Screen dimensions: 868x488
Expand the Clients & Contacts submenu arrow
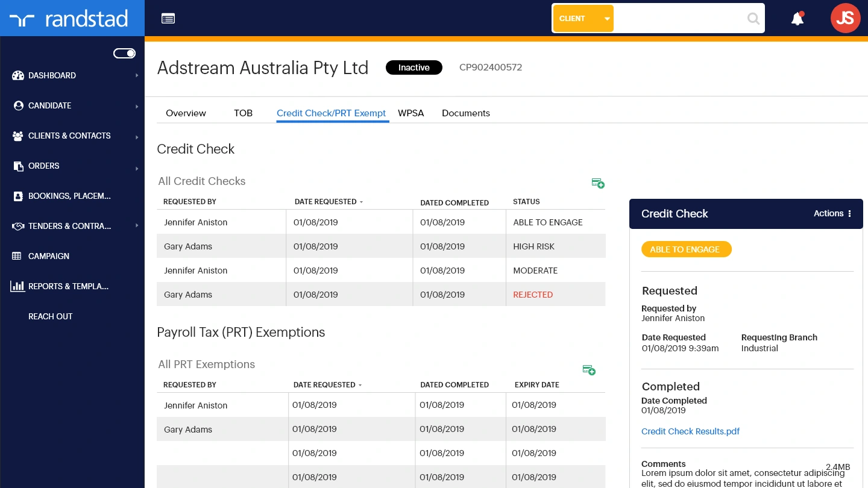pyautogui.click(x=137, y=136)
